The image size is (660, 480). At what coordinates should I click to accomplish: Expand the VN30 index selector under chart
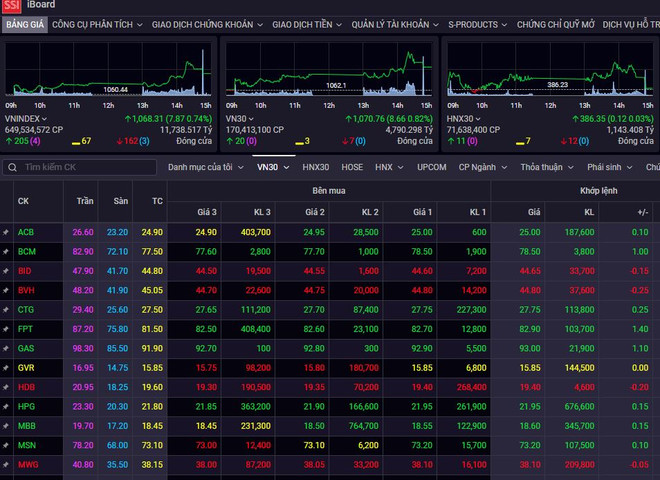pyautogui.click(x=240, y=119)
